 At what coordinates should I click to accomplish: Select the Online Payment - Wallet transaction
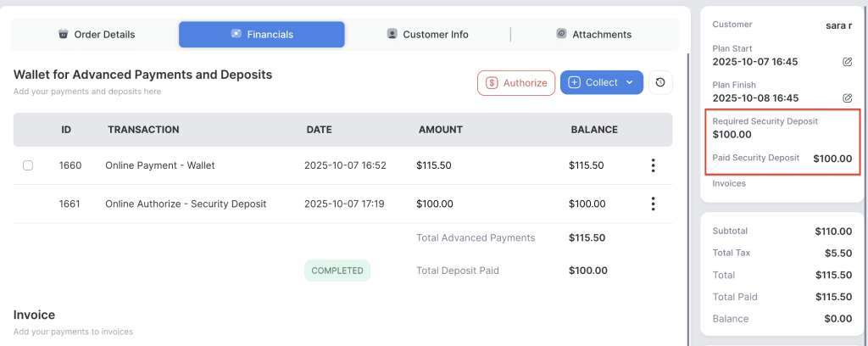pos(159,165)
